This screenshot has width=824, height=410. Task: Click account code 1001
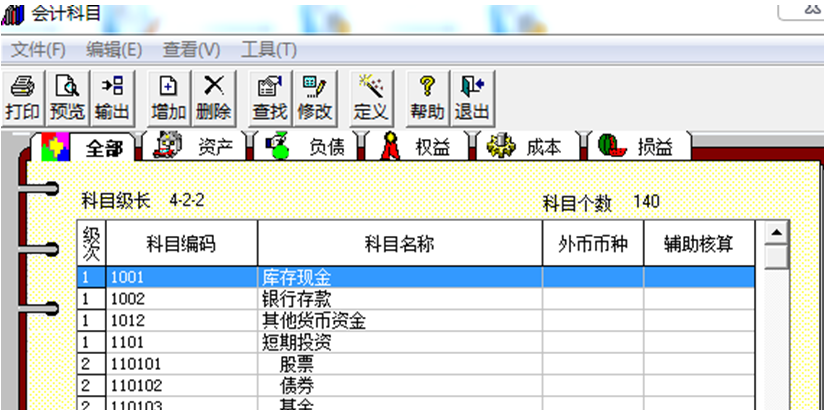[x=127, y=278]
